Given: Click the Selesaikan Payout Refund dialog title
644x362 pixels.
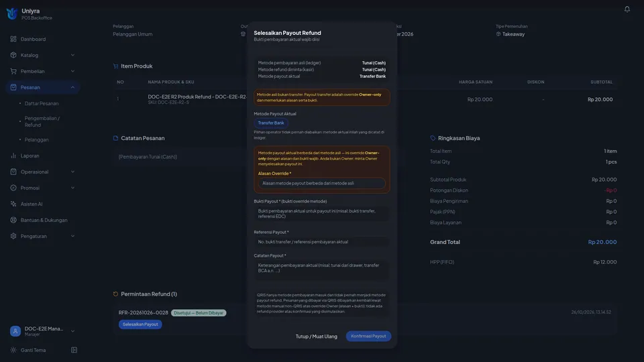Looking at the screenshot, I should point(287,33).
